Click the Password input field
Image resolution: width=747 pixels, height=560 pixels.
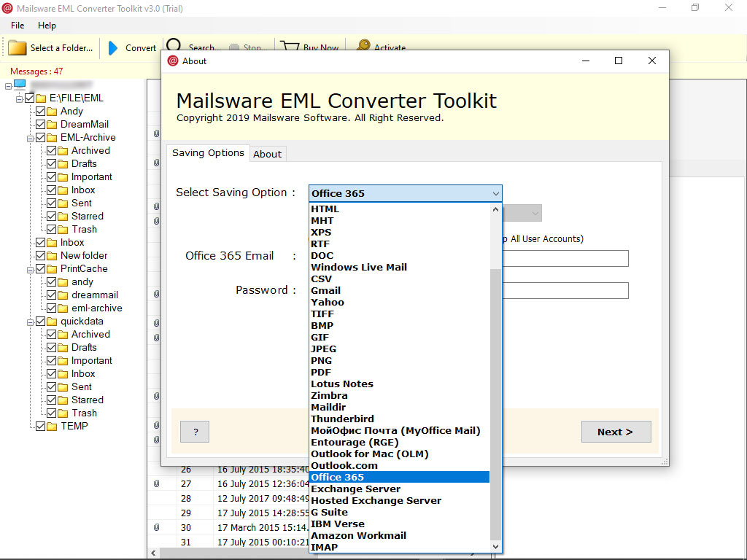coord(565,290)
